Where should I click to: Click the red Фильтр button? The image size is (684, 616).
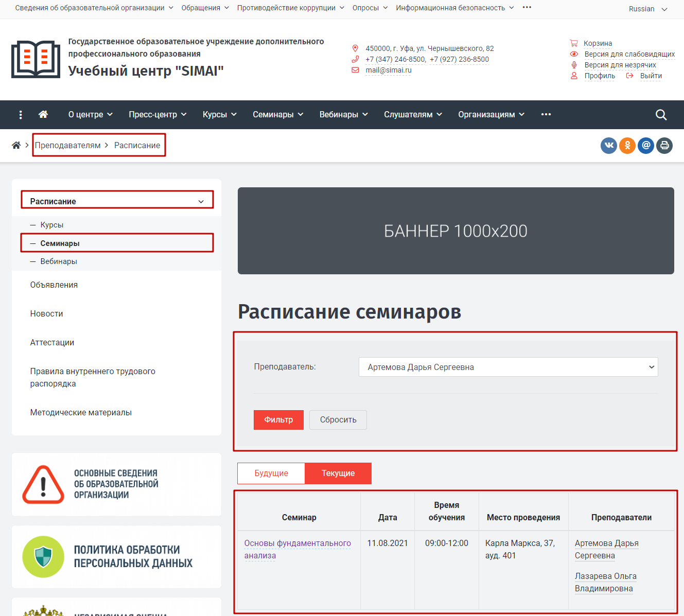278,420
